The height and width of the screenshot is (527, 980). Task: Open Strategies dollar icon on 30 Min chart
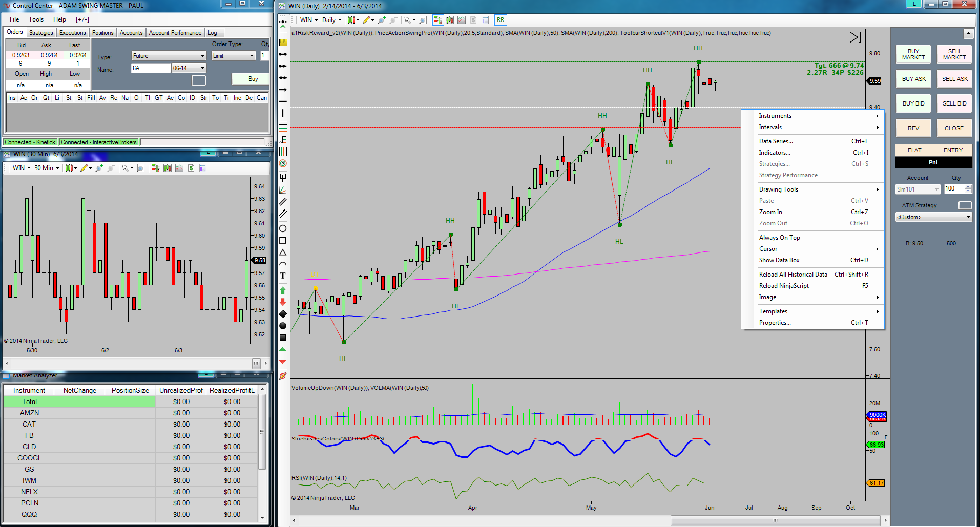pos(191,168)
